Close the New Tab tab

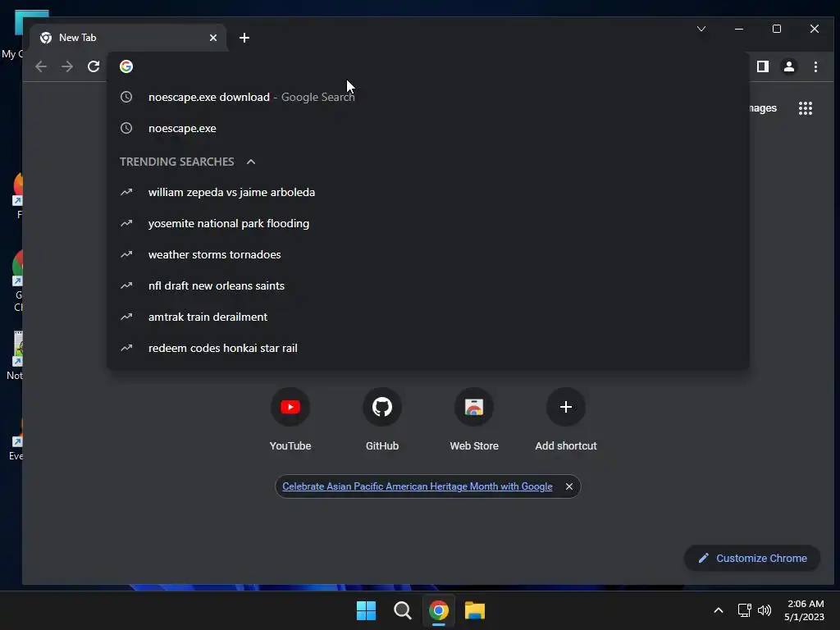tap(213, 38)
